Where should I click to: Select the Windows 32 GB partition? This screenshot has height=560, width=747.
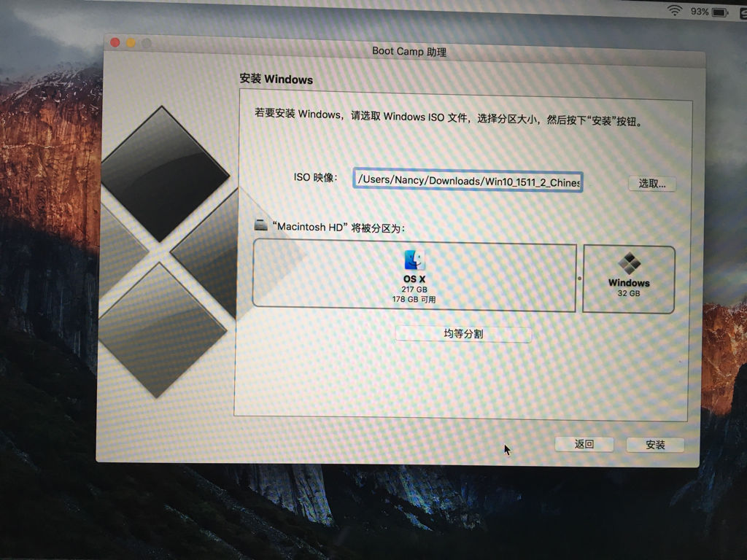point(629,279)
